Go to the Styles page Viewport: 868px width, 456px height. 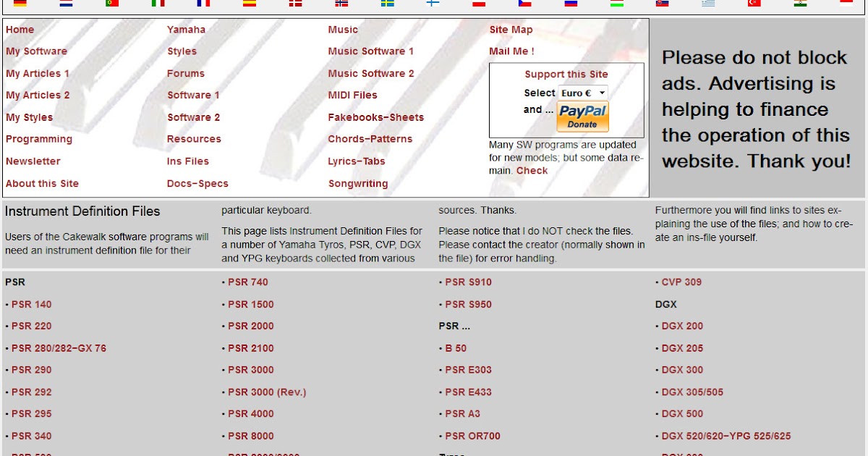[x=182, y=51]
